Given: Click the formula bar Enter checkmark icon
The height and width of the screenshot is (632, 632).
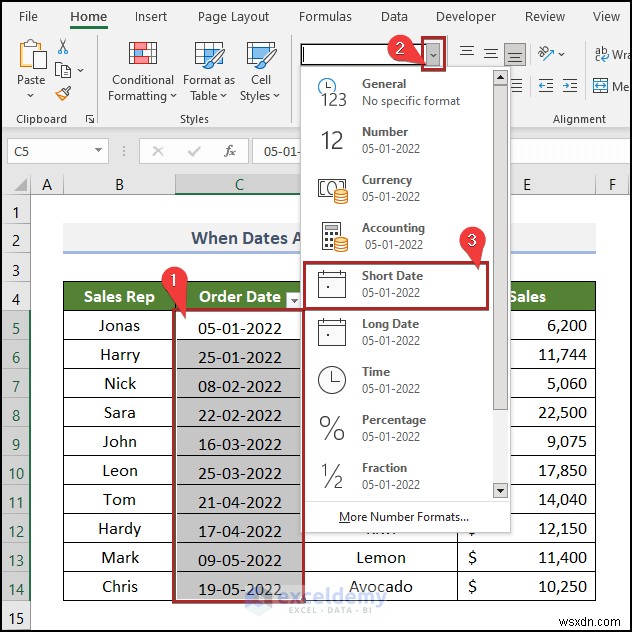Looking at the screenshot, I should click(194, 151).
